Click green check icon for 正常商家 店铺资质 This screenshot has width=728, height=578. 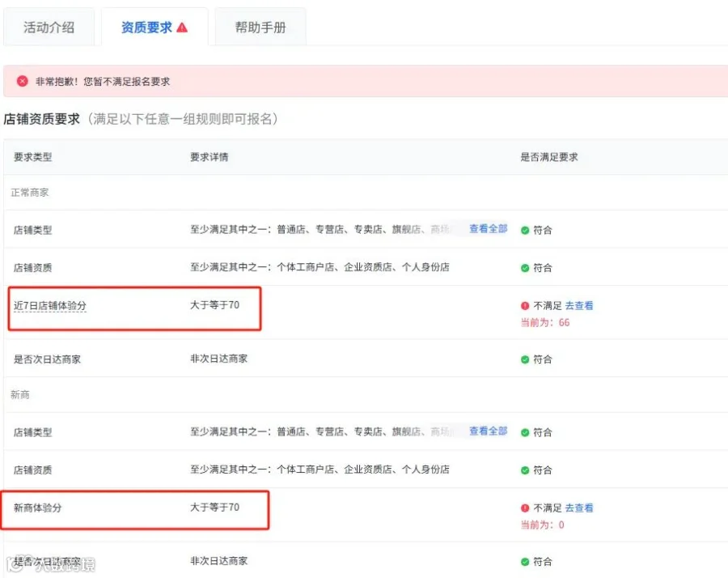[525, 268]
